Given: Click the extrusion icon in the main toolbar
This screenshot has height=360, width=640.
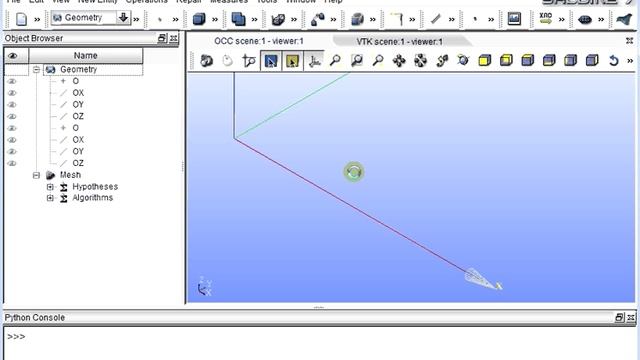Looking at the screenshot, I should (278, 19).
